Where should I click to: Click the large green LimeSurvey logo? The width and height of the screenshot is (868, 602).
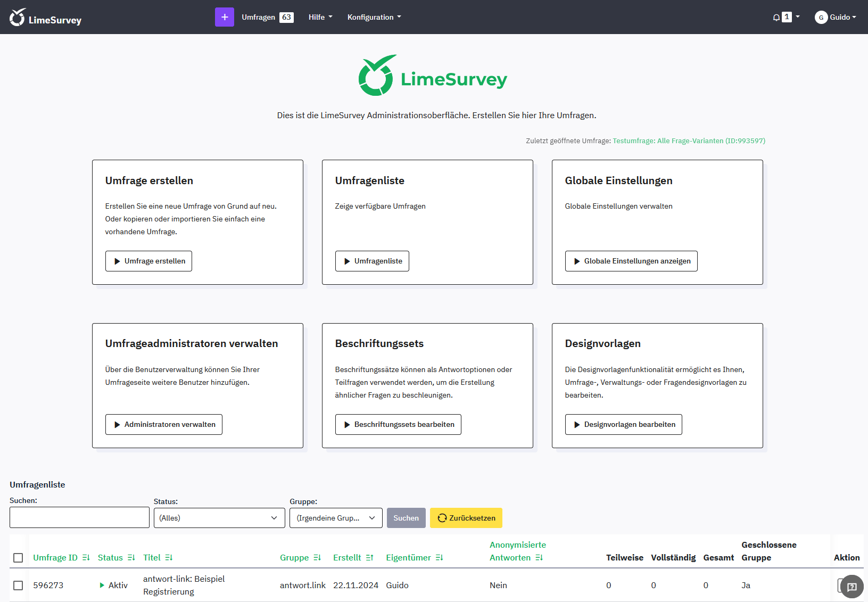433,76
